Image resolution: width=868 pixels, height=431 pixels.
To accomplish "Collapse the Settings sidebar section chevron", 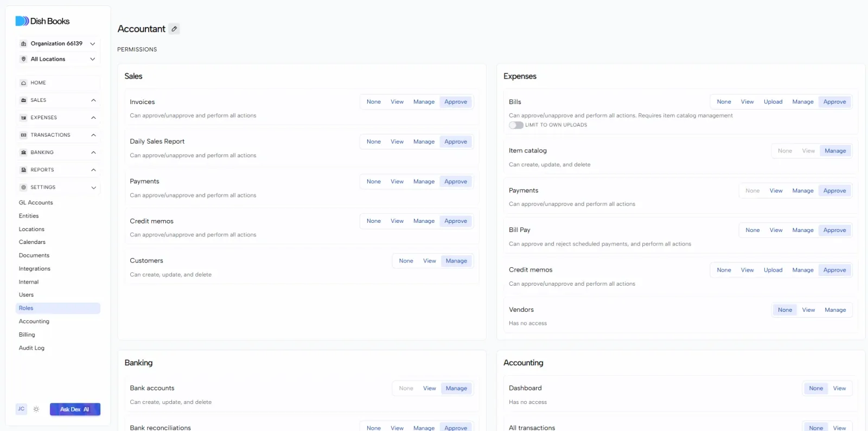I will tap(93, 188).
